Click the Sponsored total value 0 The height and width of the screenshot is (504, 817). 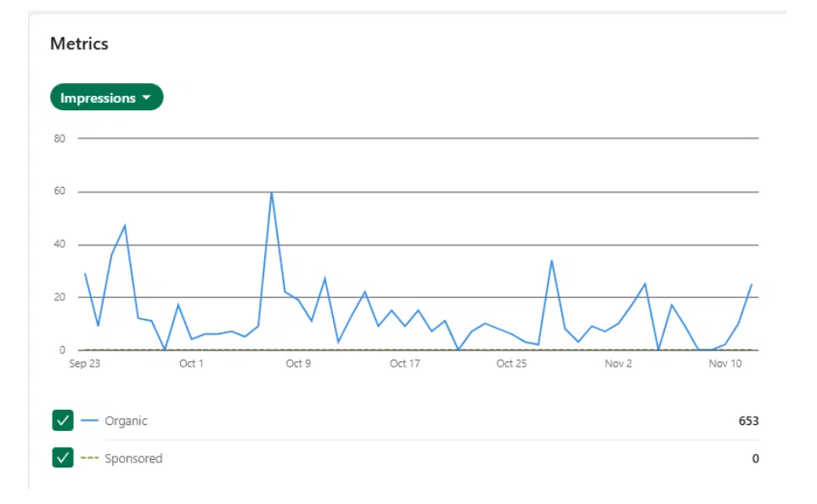tap(755, 458)
